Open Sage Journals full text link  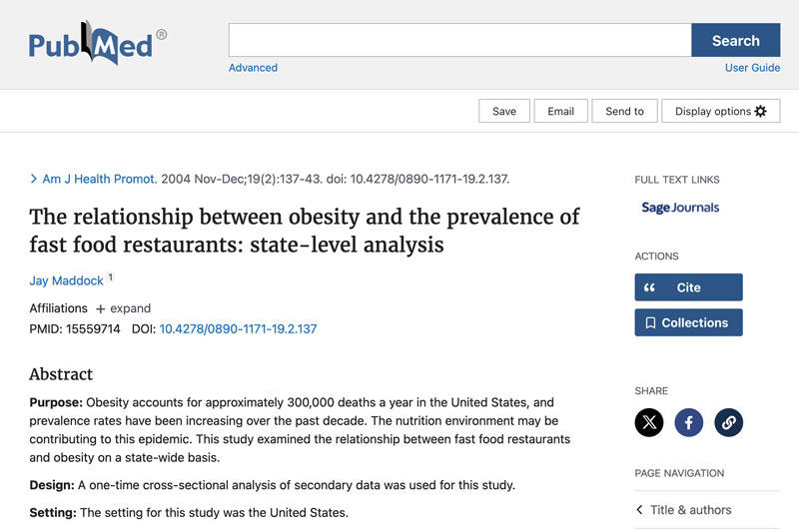tap(680, 208)
